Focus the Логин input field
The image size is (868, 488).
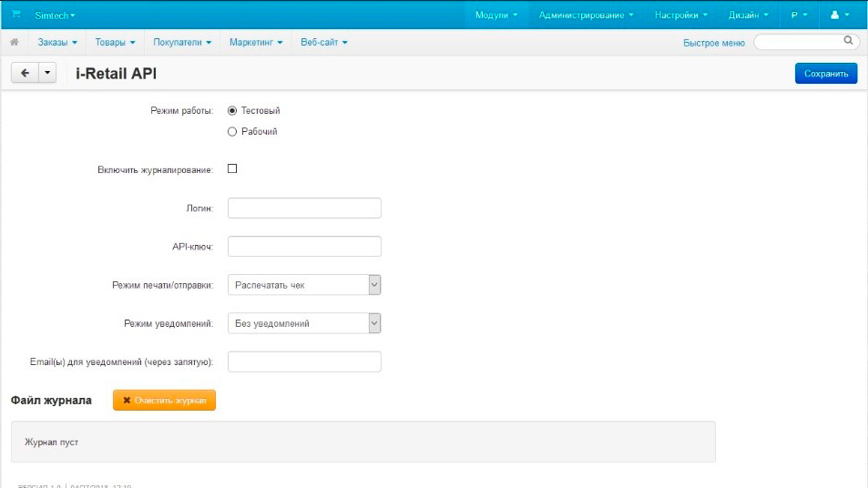point(304,208)
